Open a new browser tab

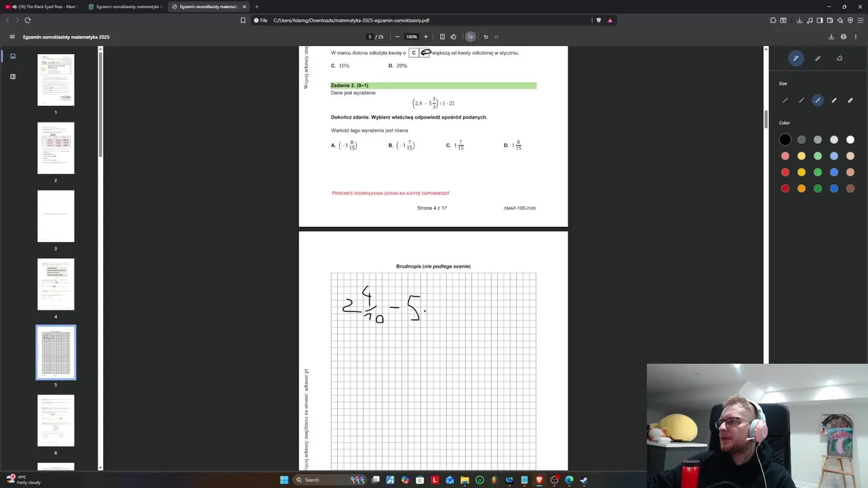click(257, 7)
